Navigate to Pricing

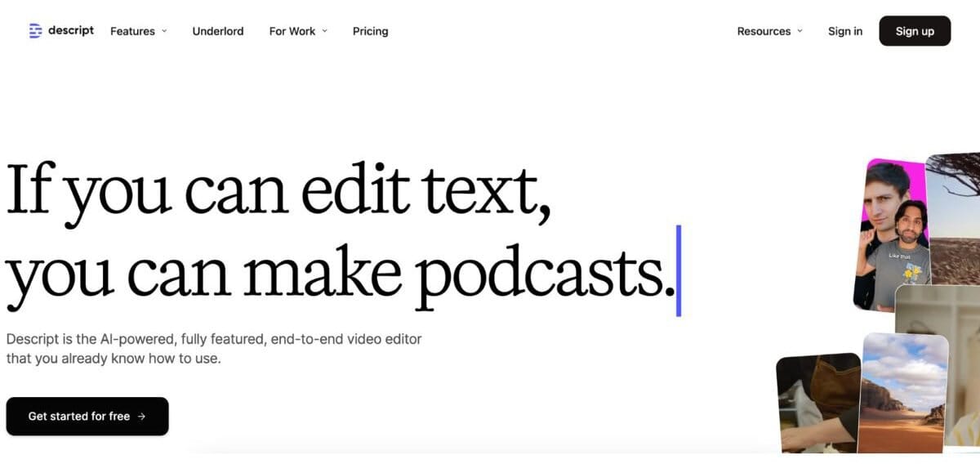(x=370, y=31)
